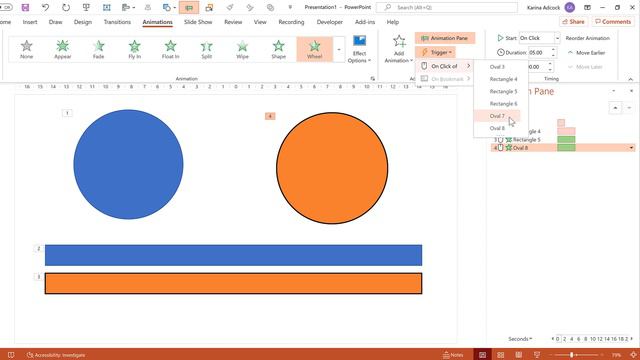Open Karina Adcock account avatar

570,7
